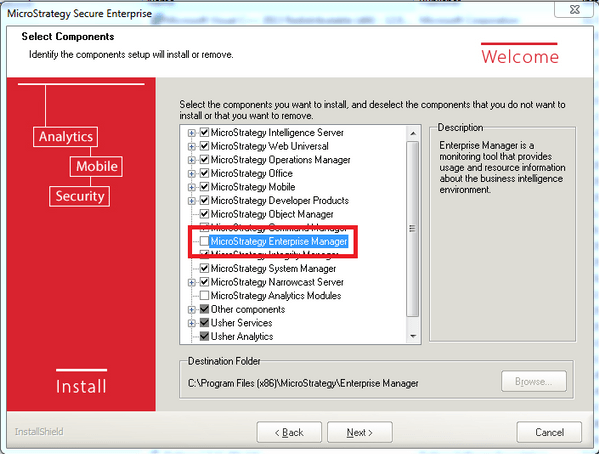Viewport: 599px width, 454px height.
Task: Uncheck MicroStrategy Developer Products checkbox
Action: [x=204, y=201]
